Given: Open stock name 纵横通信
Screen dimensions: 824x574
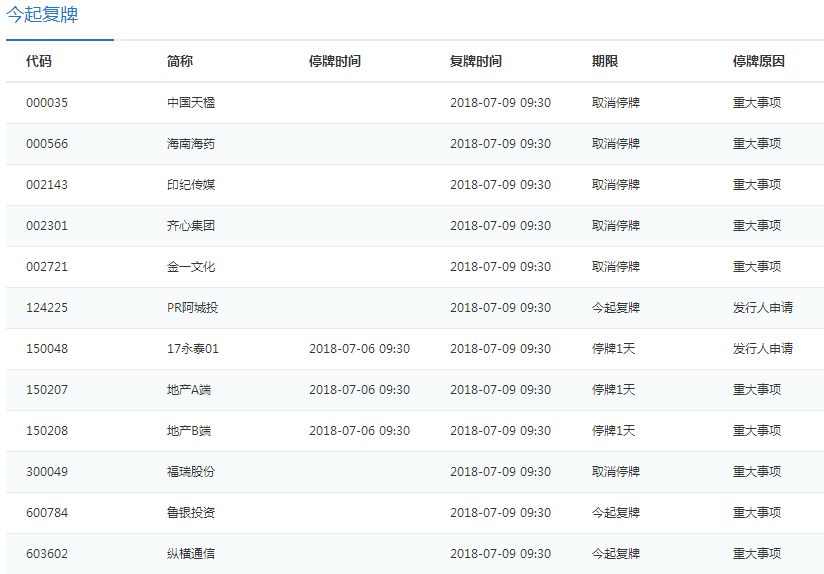Looking at the screenshot, I should pos(191,554).
